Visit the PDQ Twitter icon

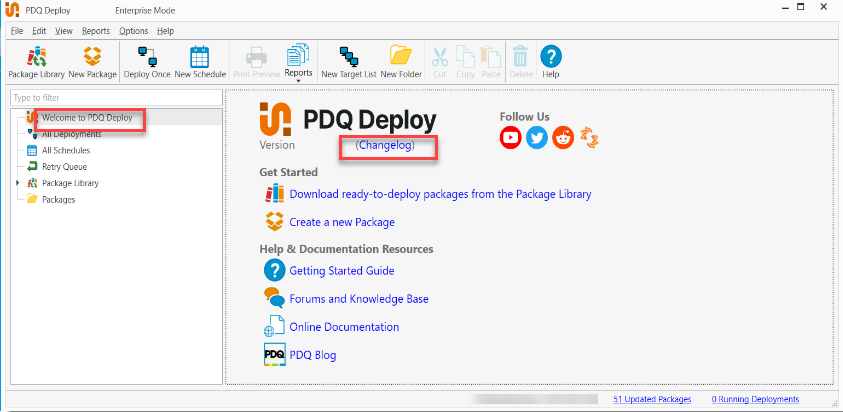click(537, 138)
